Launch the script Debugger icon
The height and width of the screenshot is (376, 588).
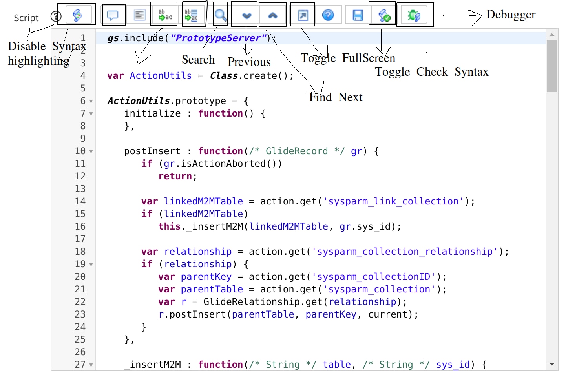tap(415, 15)
